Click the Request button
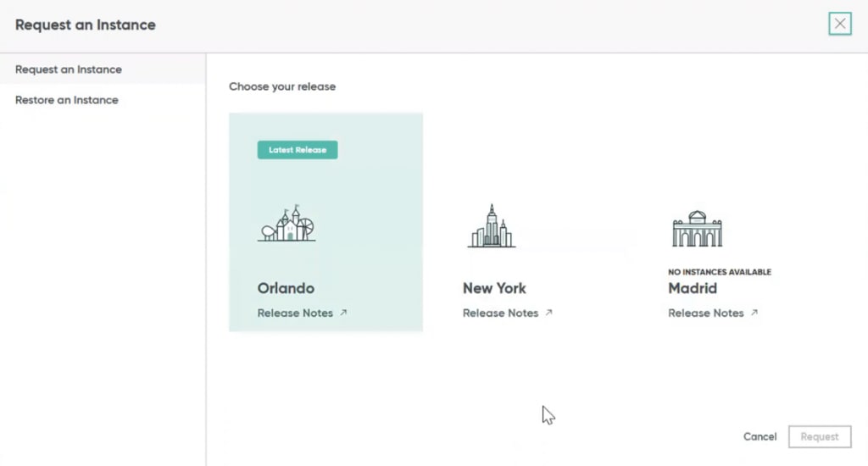 [x=820, y=436]
